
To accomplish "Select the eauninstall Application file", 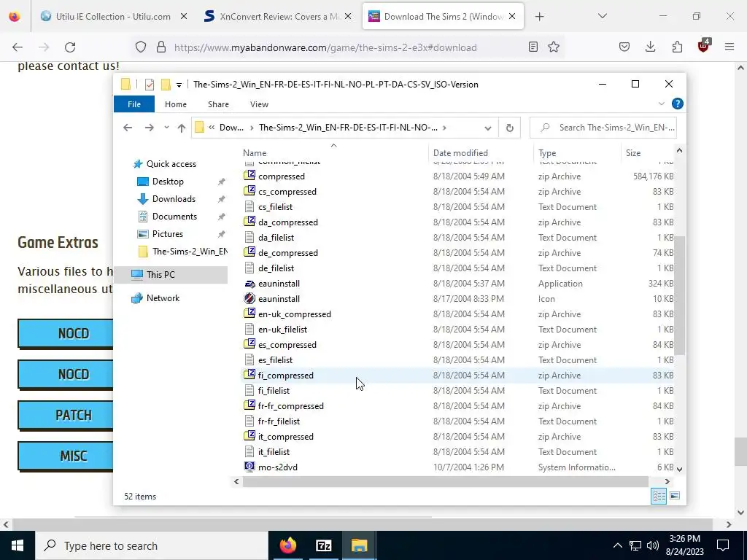I will [279, 284].
